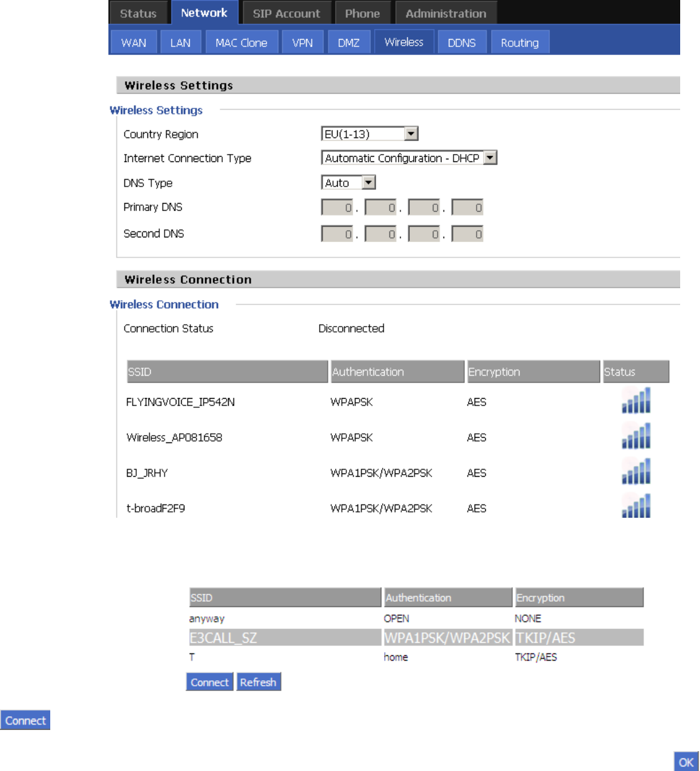The height and width of the screenshot is (771, 700).
Task: Click last octet field of Second DNS
Action: 467,234
